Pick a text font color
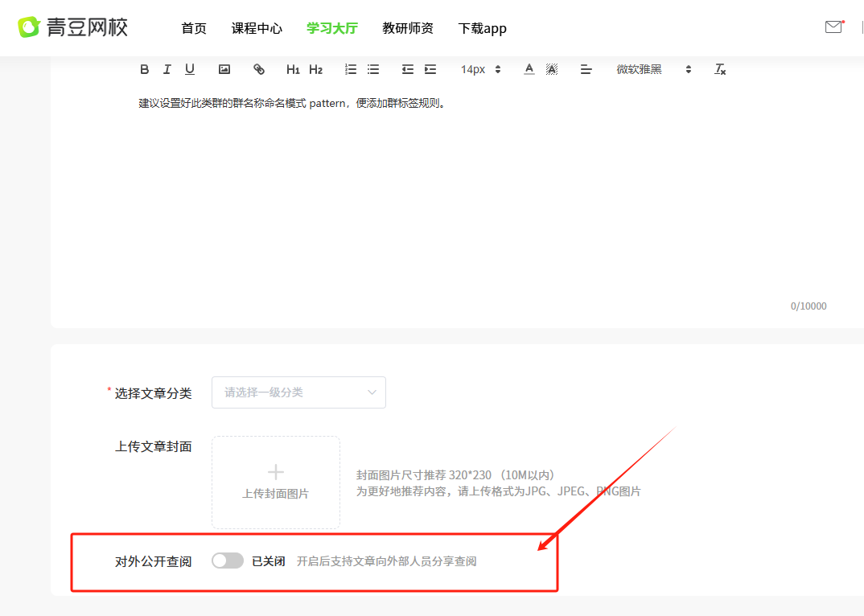 coord(529,69)
